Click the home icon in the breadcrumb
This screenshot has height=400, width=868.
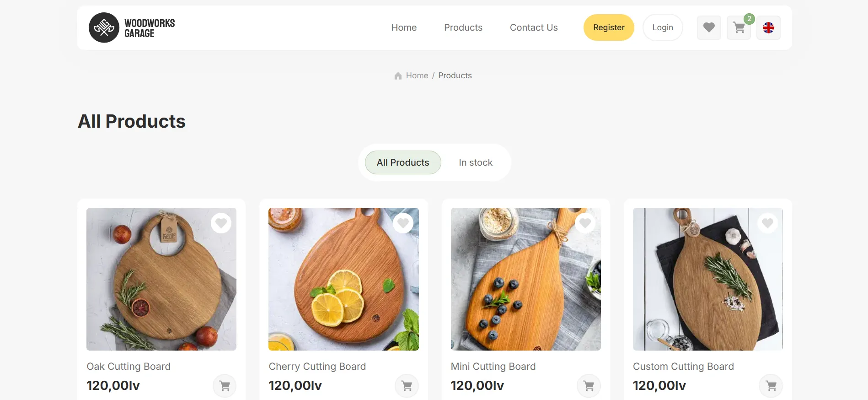click(397, 76)
